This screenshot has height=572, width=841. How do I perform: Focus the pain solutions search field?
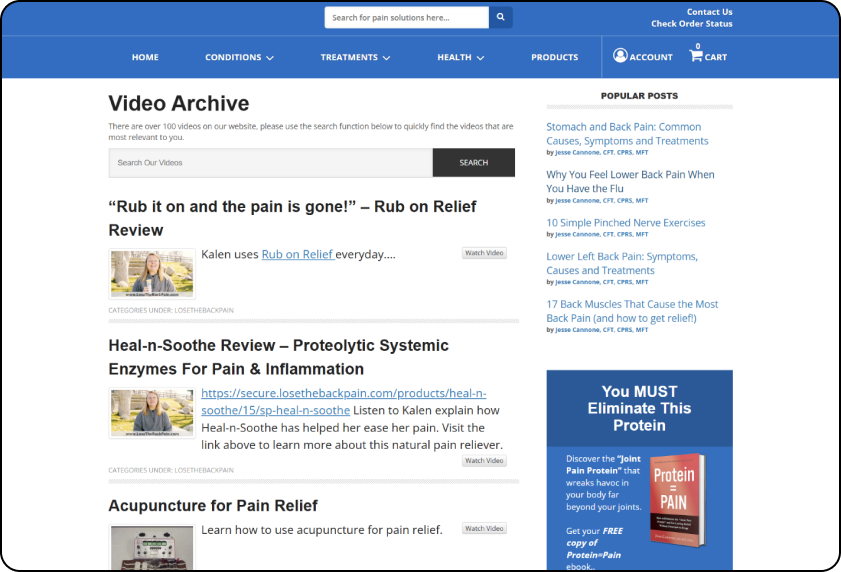(x=407, y=17)
